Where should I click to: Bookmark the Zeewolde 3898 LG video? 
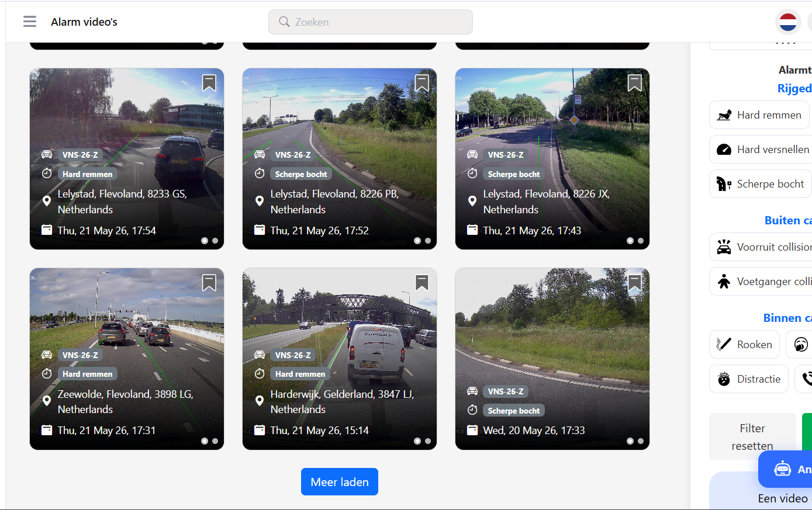coord(209,283)
